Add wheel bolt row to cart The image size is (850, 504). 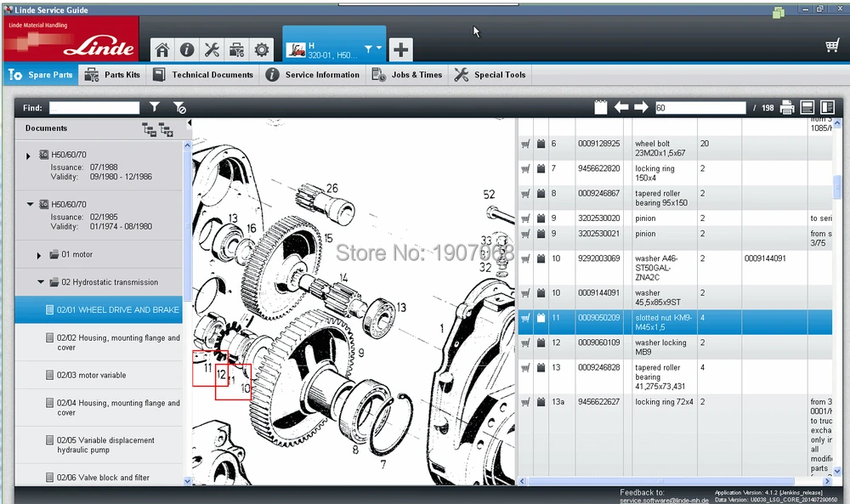pyautogui.click(x=525, y=144)
